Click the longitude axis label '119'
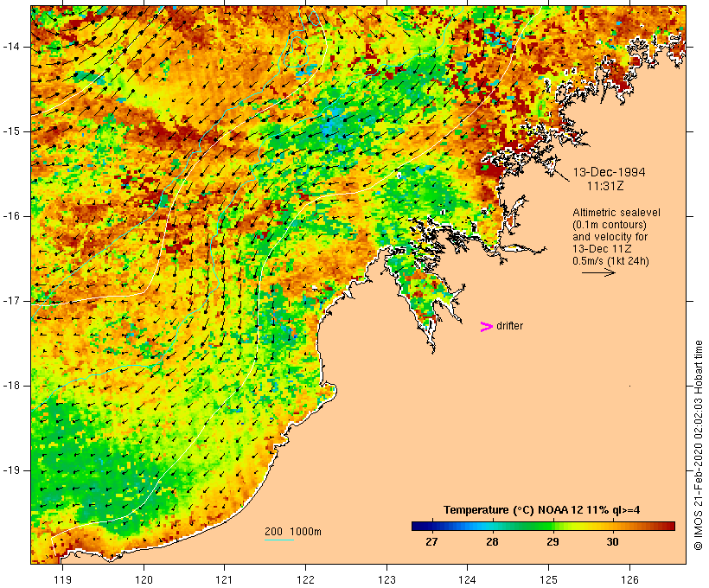Image resolution: width=709 pixels, height=588 pixels. pyautogui.click(x=62, y=579)
